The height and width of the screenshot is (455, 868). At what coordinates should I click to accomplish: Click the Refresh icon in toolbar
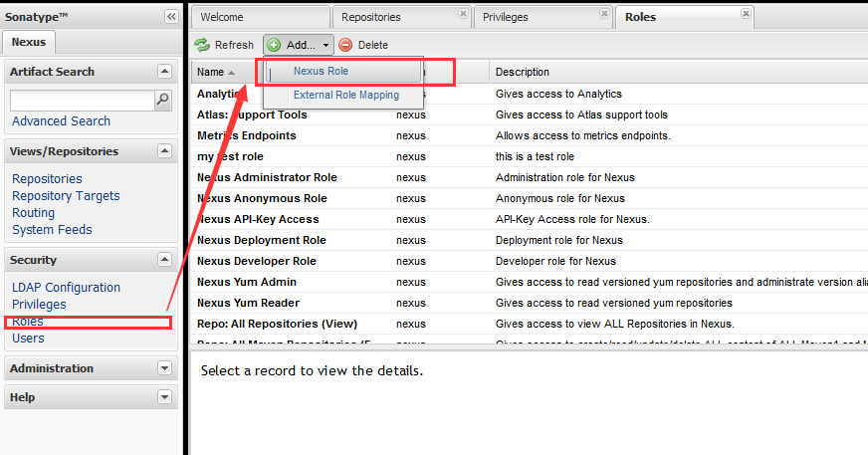tap(202, 45)
